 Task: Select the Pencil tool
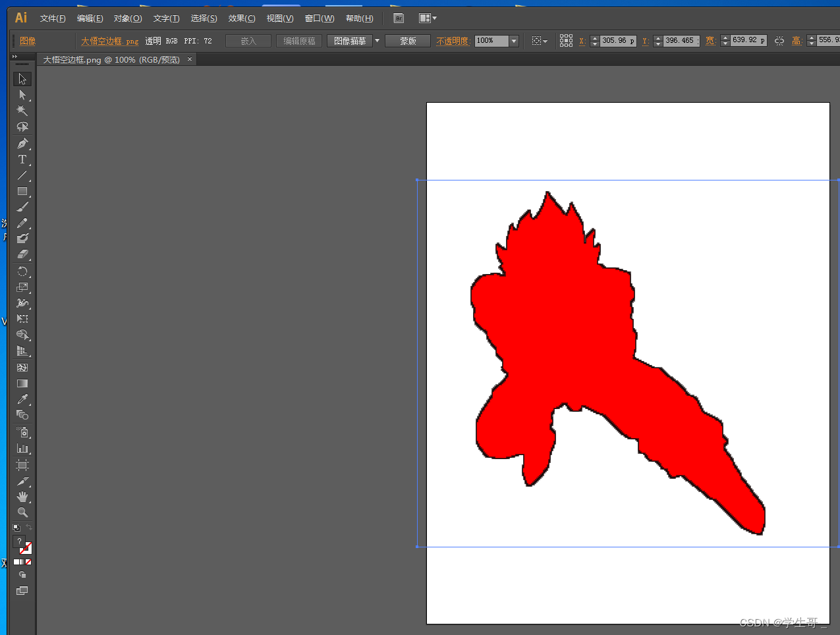tap(22, 223)
